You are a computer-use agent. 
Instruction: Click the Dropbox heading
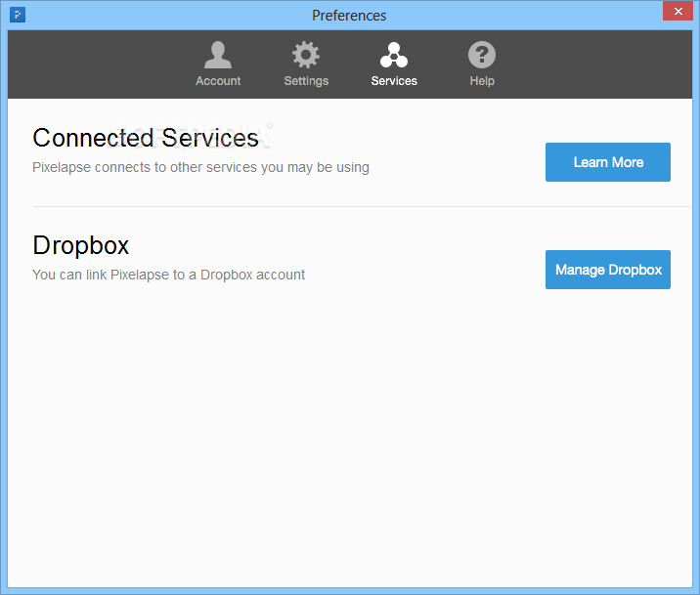(81, 245)
